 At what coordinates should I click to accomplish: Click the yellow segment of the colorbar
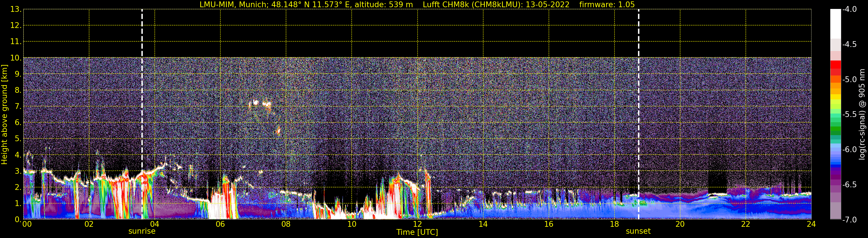(x=835, y=97)
